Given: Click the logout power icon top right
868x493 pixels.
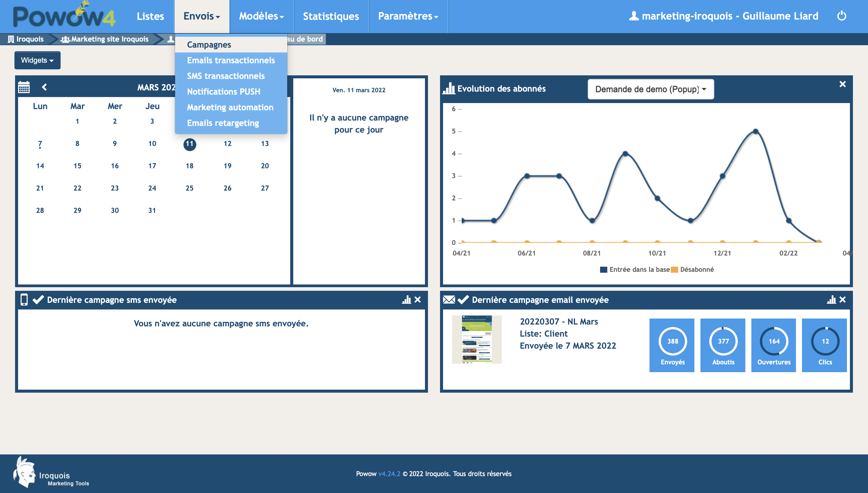Looking at the screenshot, I should [x=842, y=16].
